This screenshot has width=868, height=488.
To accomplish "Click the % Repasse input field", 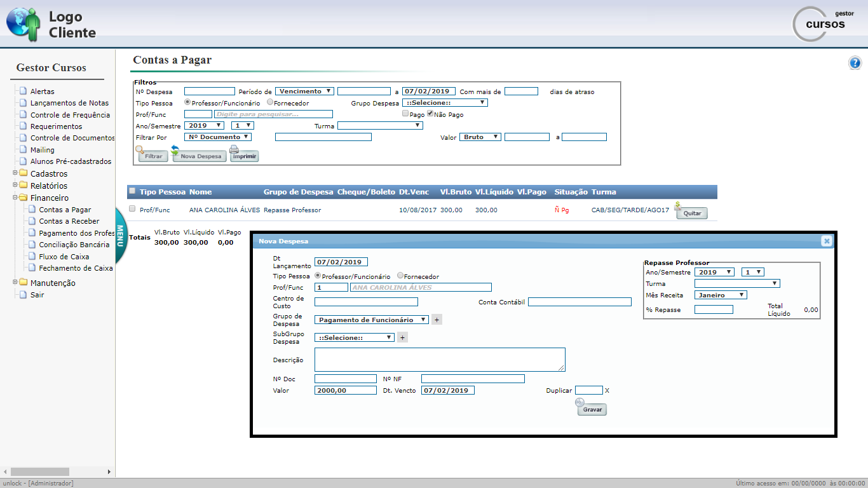I will coord(714,310).
